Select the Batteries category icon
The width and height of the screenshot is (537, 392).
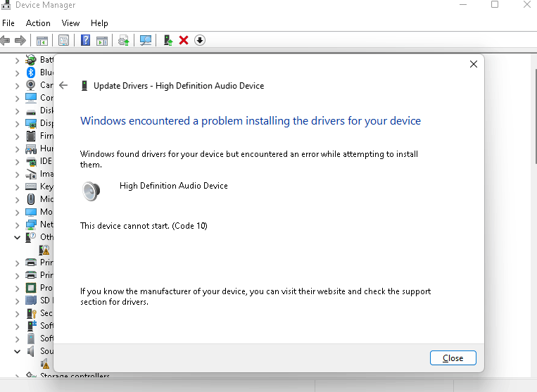(31, 60)
